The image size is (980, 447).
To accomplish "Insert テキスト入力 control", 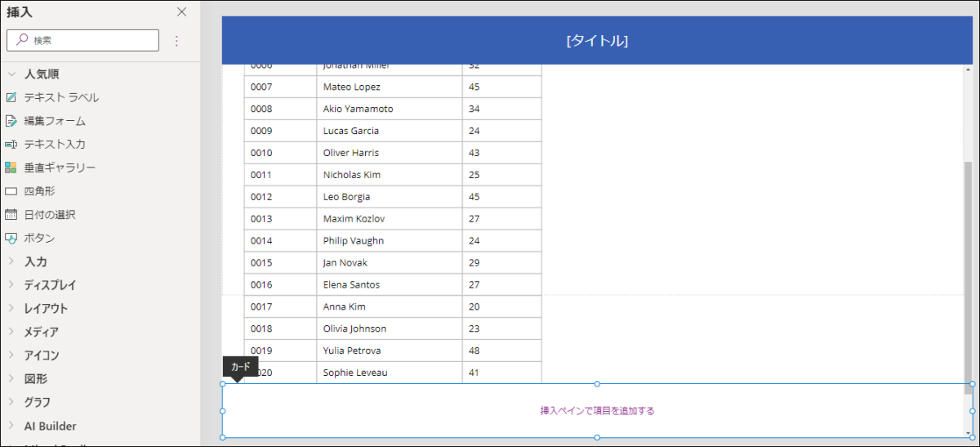I will click(x=55, y=144).
